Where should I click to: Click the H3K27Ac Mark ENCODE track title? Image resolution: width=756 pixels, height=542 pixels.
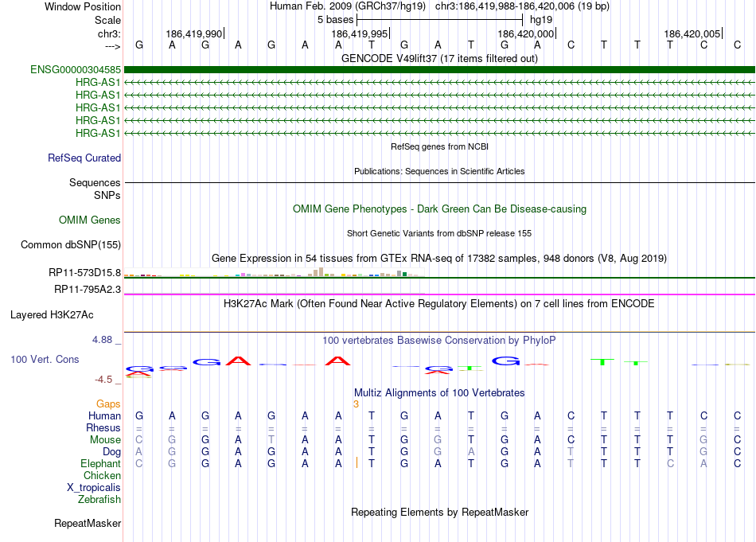coord(439,304)
